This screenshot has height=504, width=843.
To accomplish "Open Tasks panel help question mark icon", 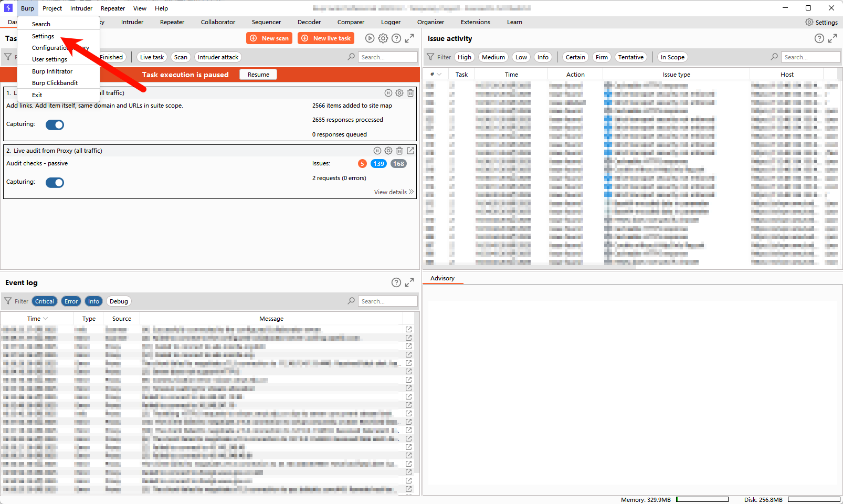I will (x=396, y=38).
